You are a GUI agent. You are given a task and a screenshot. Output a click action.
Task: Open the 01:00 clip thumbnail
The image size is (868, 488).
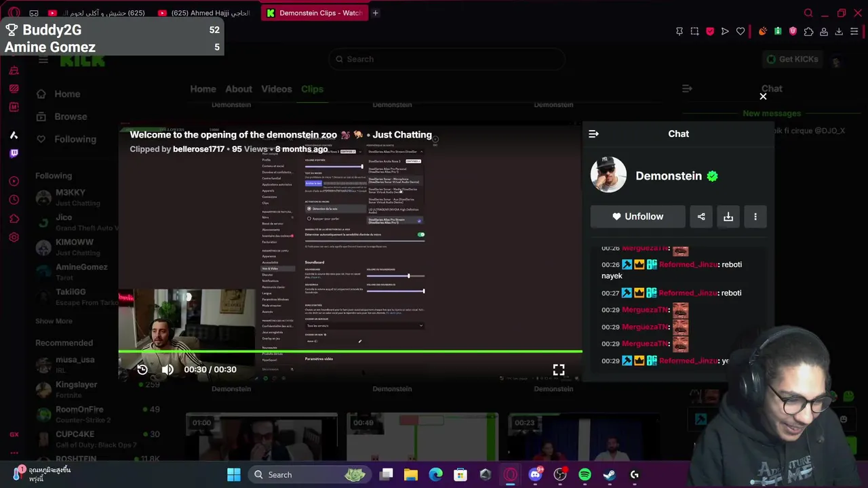click(x=261, y=437)
